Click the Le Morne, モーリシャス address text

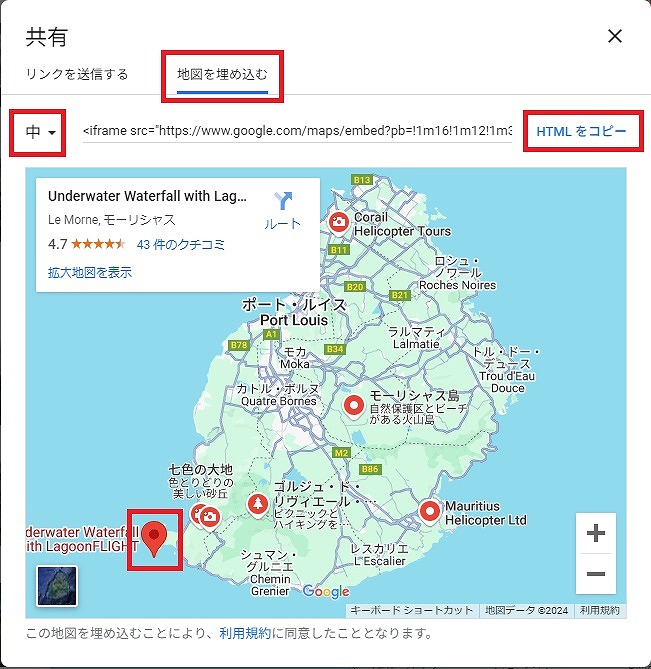pyautogui.click(x=112, y=220)
